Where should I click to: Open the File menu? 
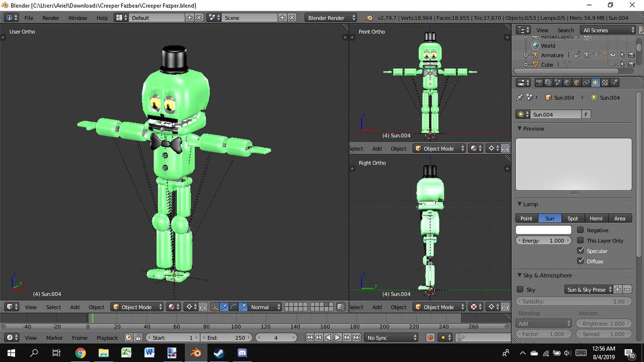pyautogui.click(x=29, y=18)
